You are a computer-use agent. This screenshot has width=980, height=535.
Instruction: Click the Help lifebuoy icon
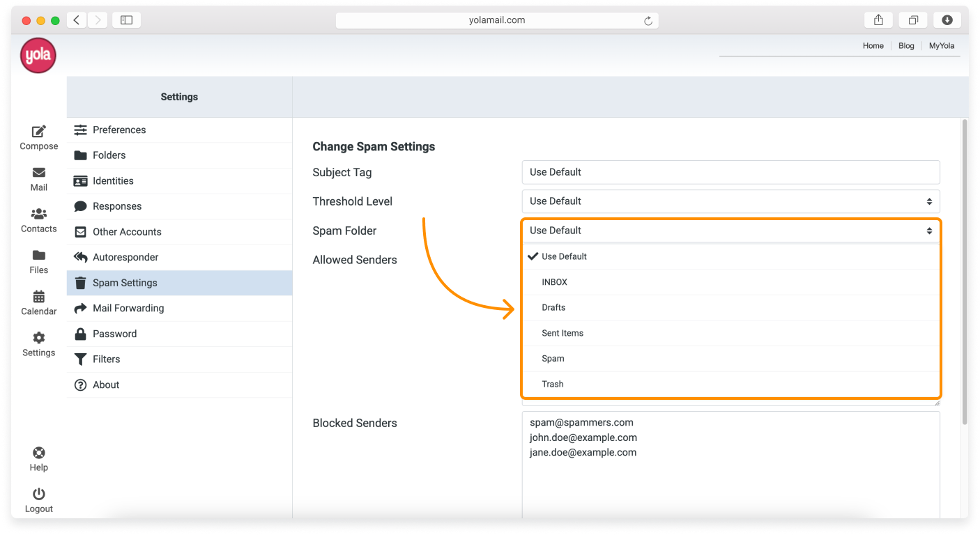coord(38,453)
